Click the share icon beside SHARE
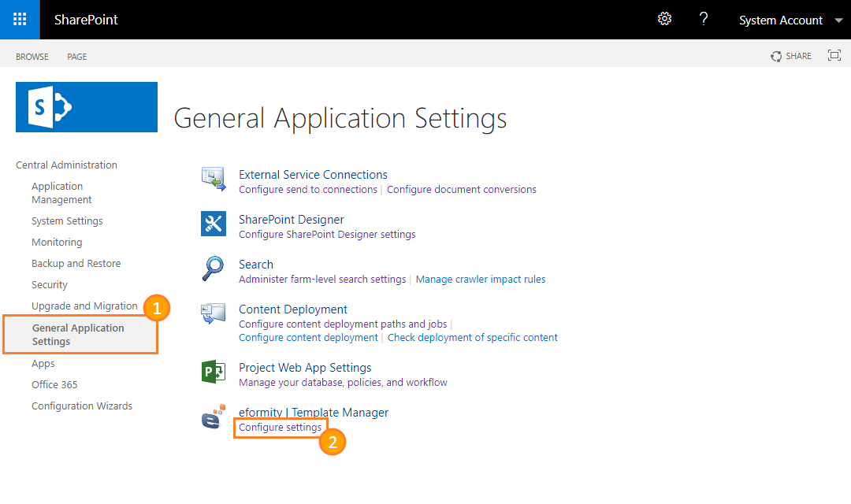The width and height of the screenshot is (851, 504). (x=776, y=56)
